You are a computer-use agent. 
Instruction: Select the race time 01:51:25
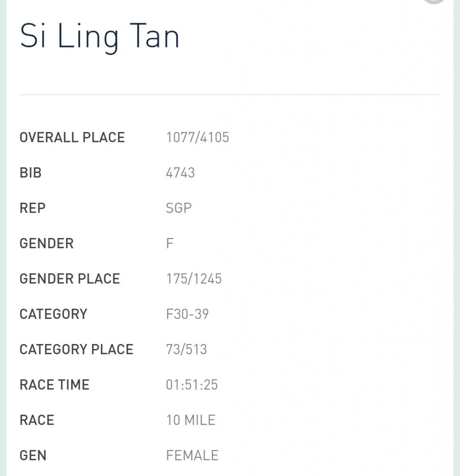click(x=192, y=385)
